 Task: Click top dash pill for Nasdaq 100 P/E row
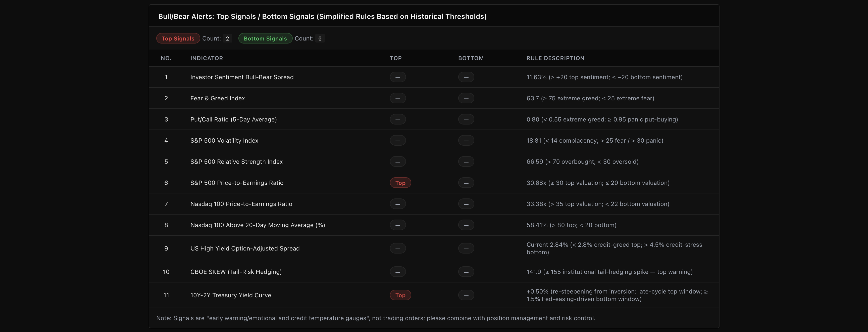pos(398,204)
